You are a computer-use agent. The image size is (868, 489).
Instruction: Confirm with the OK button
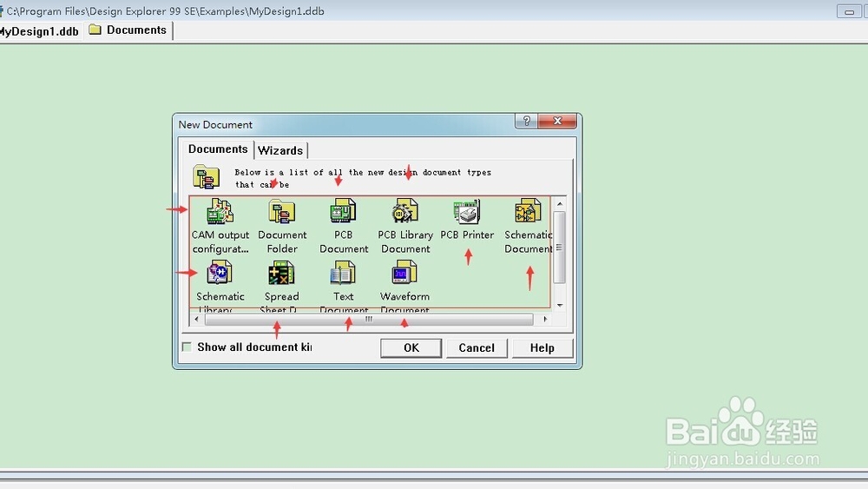411,347
